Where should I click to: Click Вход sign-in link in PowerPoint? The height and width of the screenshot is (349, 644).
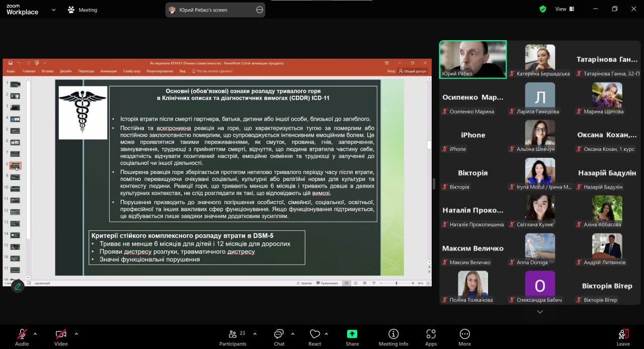[391, 71]
